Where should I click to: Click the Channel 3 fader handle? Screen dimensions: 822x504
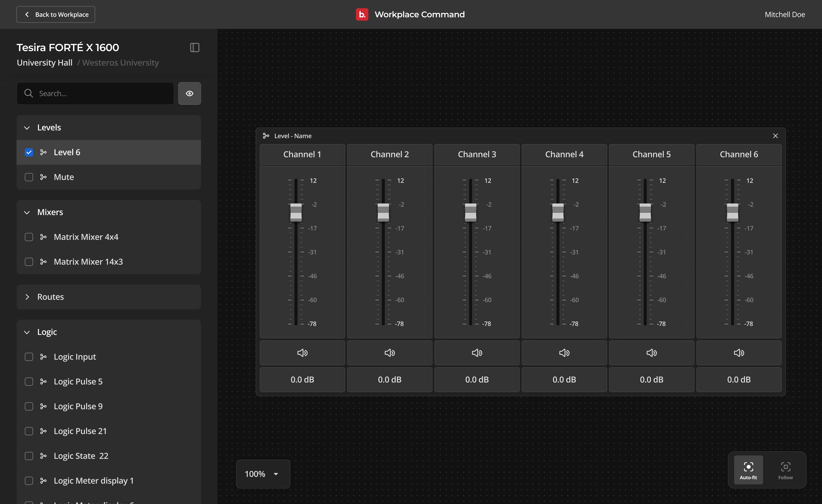(x=471, y=212)
